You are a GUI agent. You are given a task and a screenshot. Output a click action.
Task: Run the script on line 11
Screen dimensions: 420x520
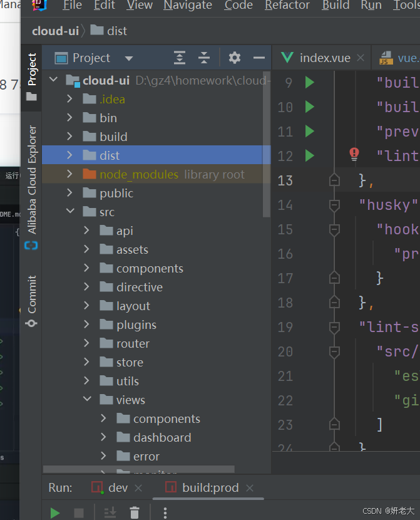pos(309,132)
